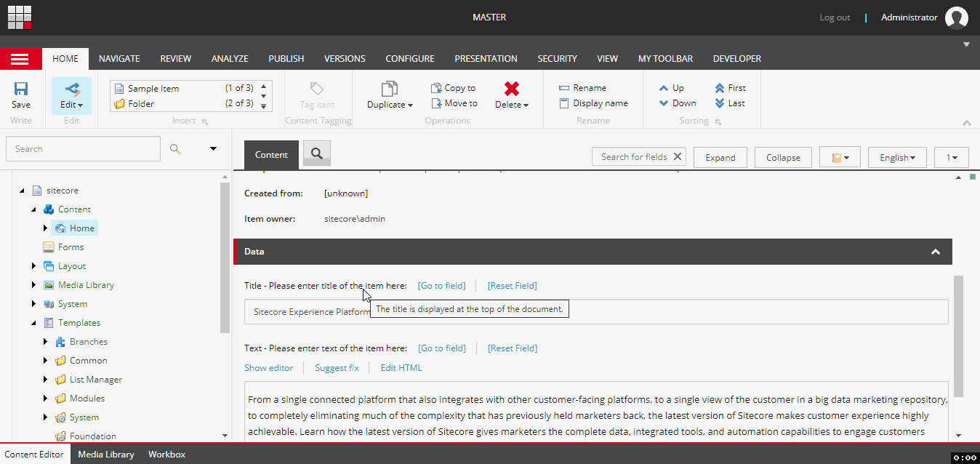Expand the Branches tree node
980x464 pixels.
tap(45, 342)
